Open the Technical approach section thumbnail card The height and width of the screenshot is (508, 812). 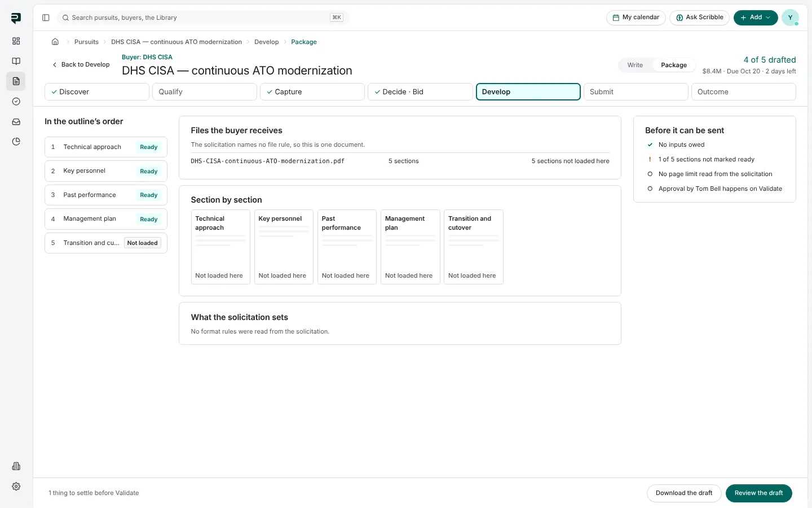click(x=220, y=247)
